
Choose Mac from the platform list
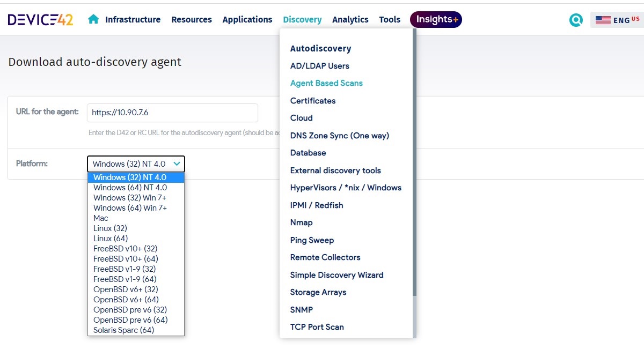136,218
